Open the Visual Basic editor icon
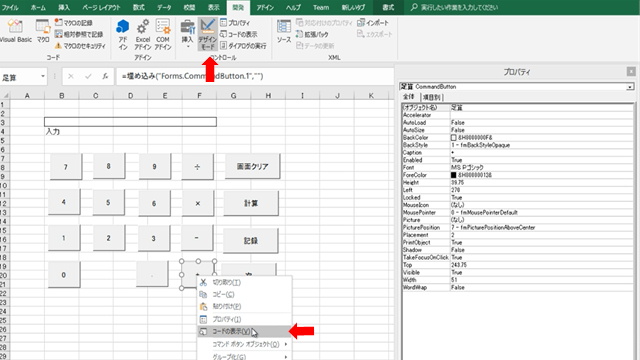This screenshot has width=640, height=360. tap(15, 27)
